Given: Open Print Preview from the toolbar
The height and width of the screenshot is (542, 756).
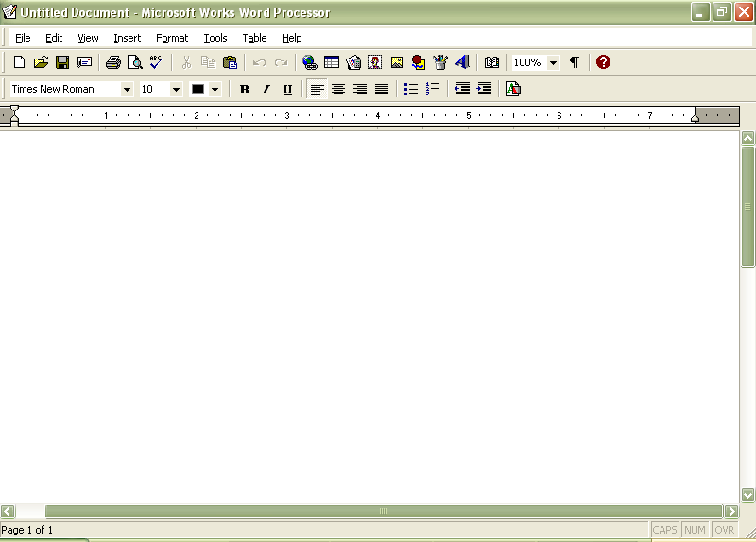Looking at the screenshot, I should coord(135,62).
